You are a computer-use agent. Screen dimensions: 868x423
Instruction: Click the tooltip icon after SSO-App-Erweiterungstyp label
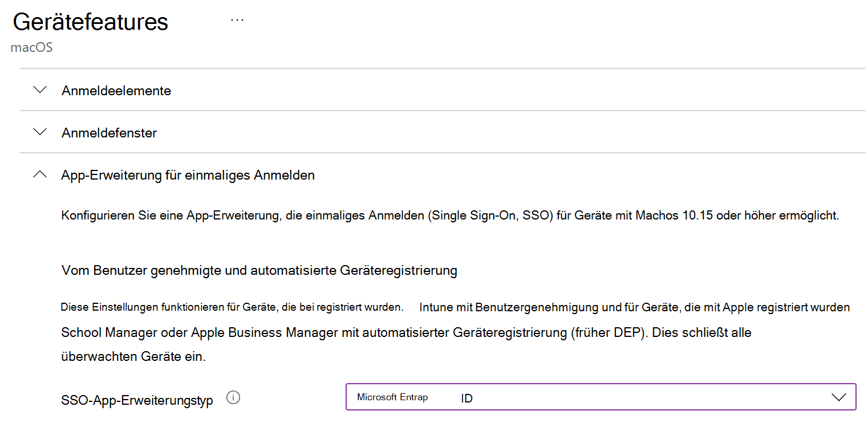tap(233, 398)
